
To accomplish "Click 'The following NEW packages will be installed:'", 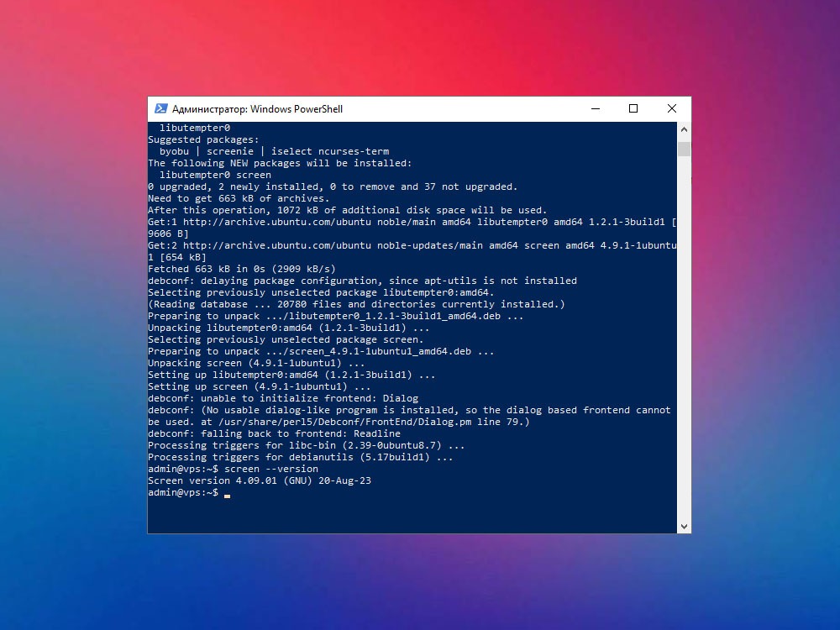I will (x=280, y=164).
